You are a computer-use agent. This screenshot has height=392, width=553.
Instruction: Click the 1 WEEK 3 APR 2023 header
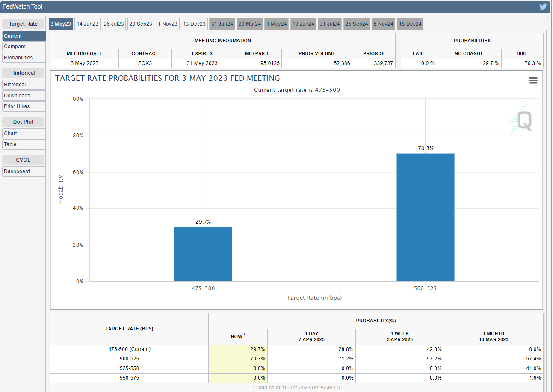tap(399, 337)
